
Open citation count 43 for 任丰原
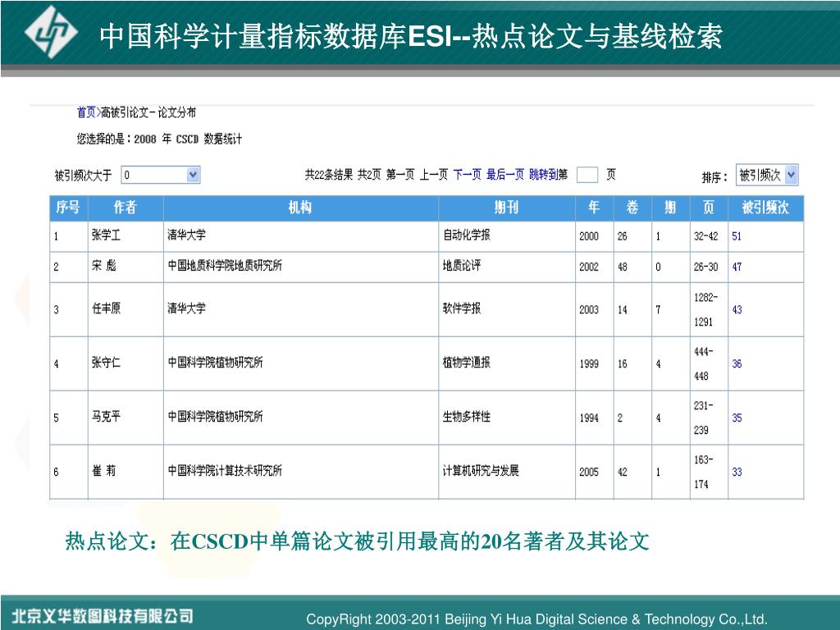pos(737,309)
